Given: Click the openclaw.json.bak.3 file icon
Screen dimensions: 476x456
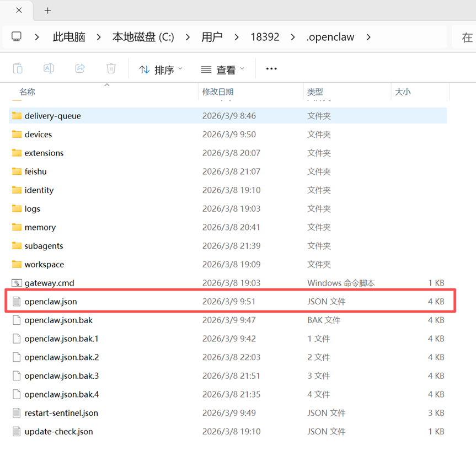Looking at the screenshot, I should (x=17, y=375).
